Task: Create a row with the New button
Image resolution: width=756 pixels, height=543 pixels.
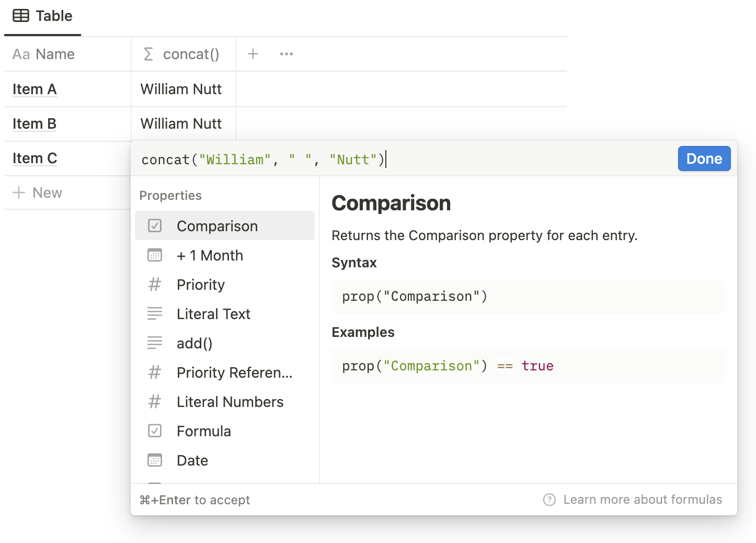Action: (x=37, y=193)
